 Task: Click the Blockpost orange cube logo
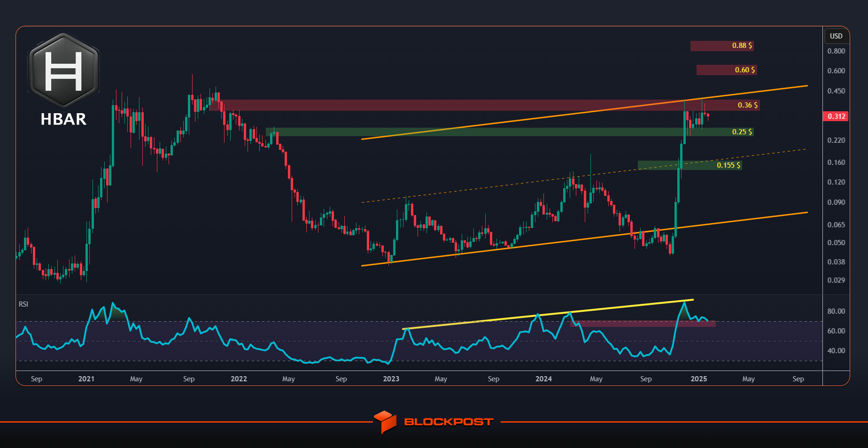tap(385, 422)
